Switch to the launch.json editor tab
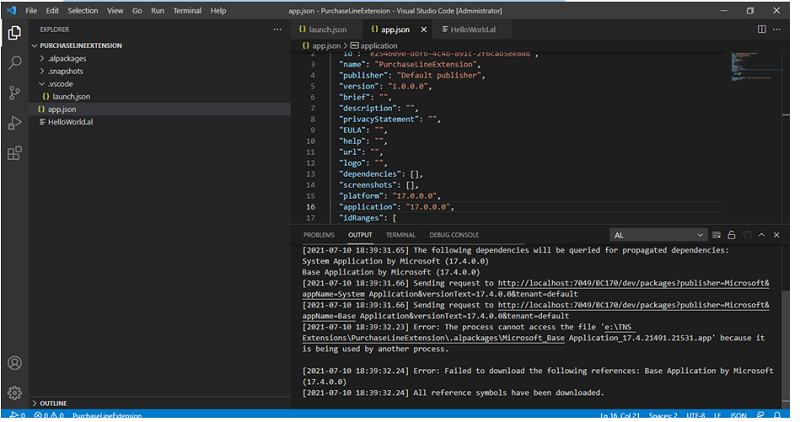The width and height of the screenshot is (800, 422). [327, 30]
